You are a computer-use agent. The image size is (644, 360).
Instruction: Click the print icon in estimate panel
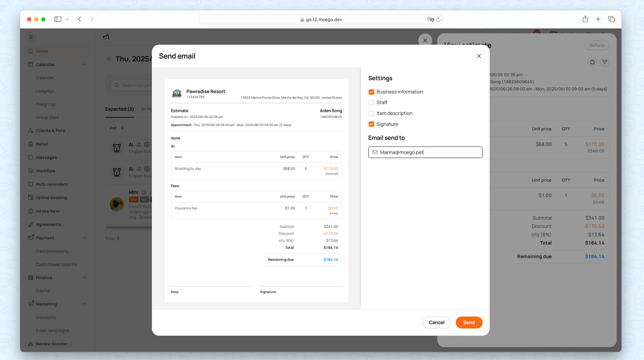[592, 62]
